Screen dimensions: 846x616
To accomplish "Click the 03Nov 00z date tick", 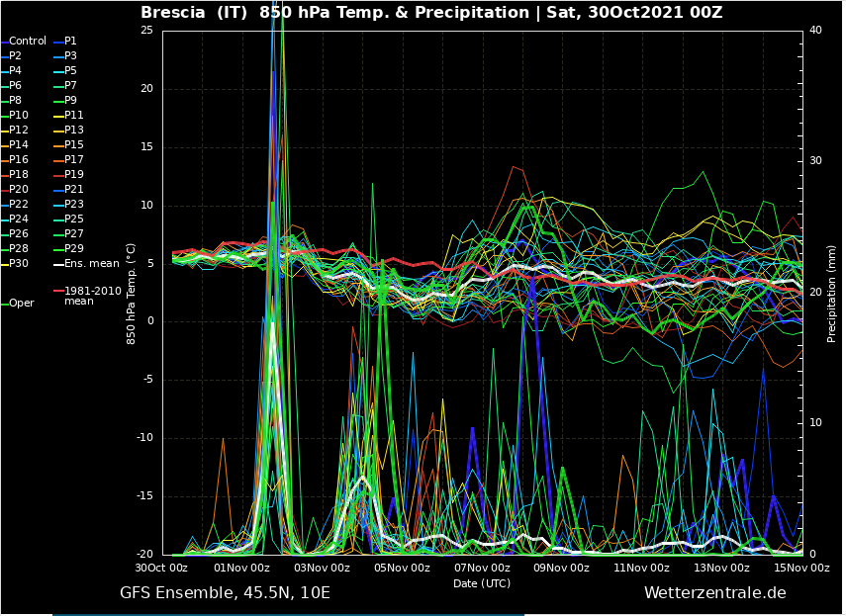I will [323, 568].
